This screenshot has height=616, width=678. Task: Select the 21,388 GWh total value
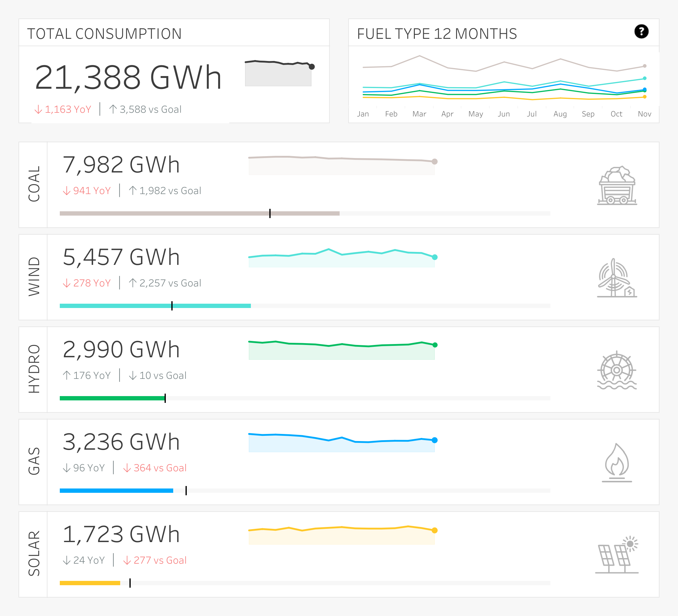[128, 78]
